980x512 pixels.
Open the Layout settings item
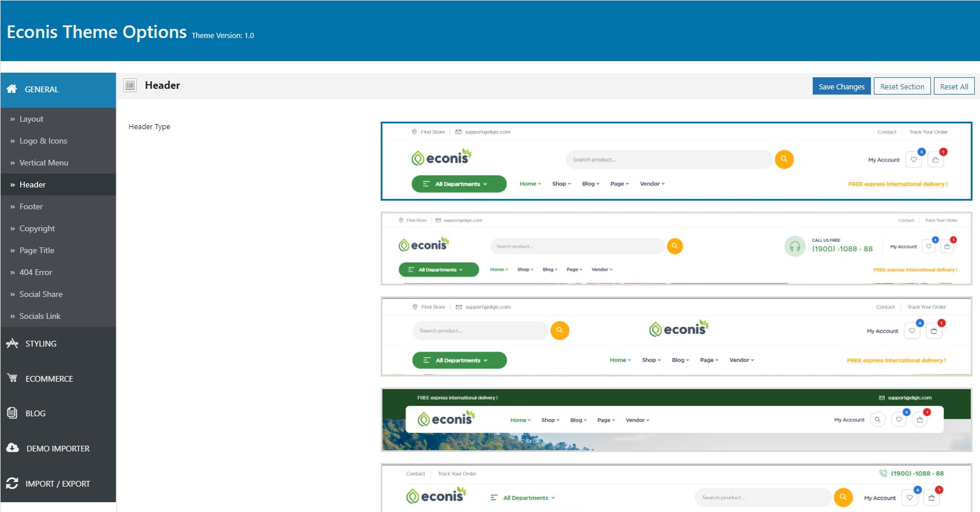tap(31, 119)
